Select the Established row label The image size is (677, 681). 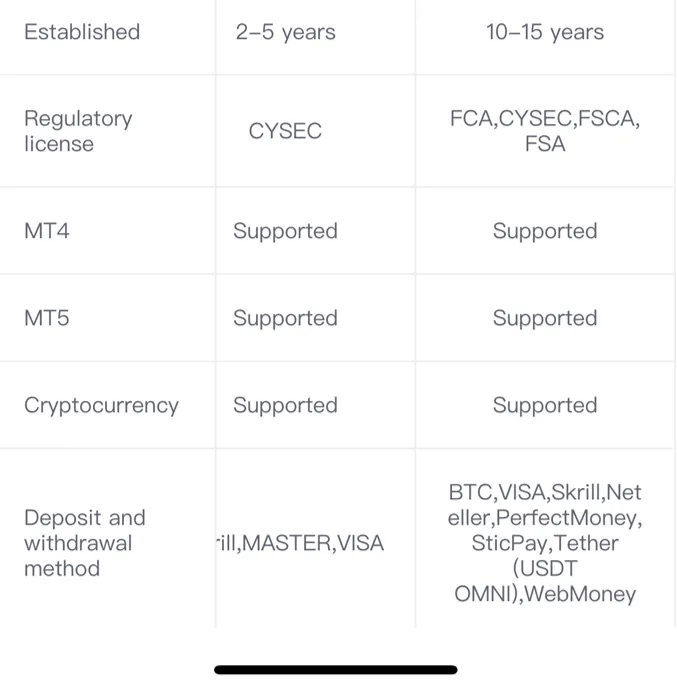click(82, 32)
